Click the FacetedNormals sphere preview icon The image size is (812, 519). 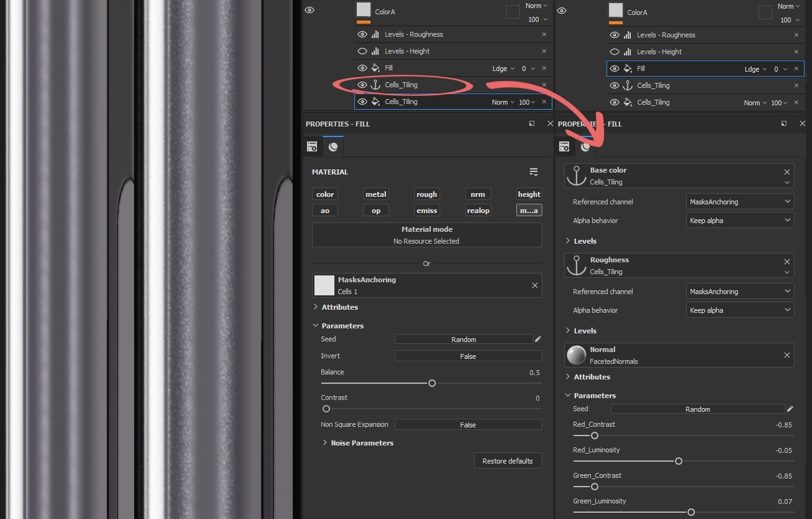577,355
